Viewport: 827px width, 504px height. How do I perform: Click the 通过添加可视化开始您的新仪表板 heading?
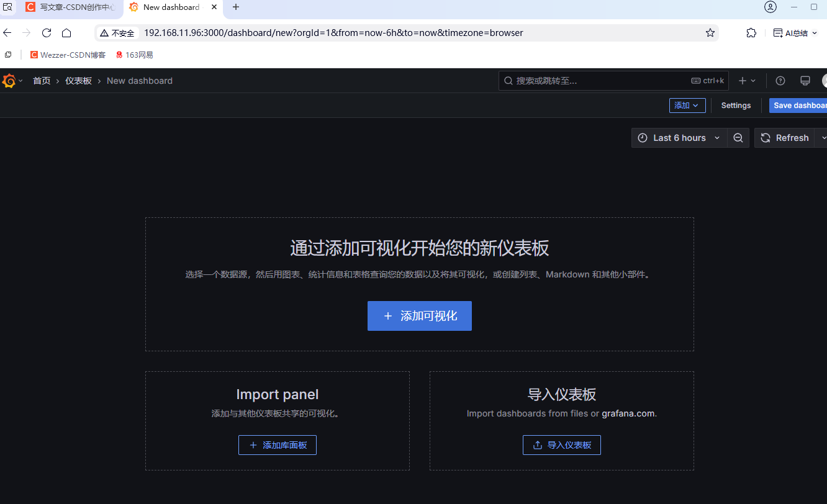(420, 248)
